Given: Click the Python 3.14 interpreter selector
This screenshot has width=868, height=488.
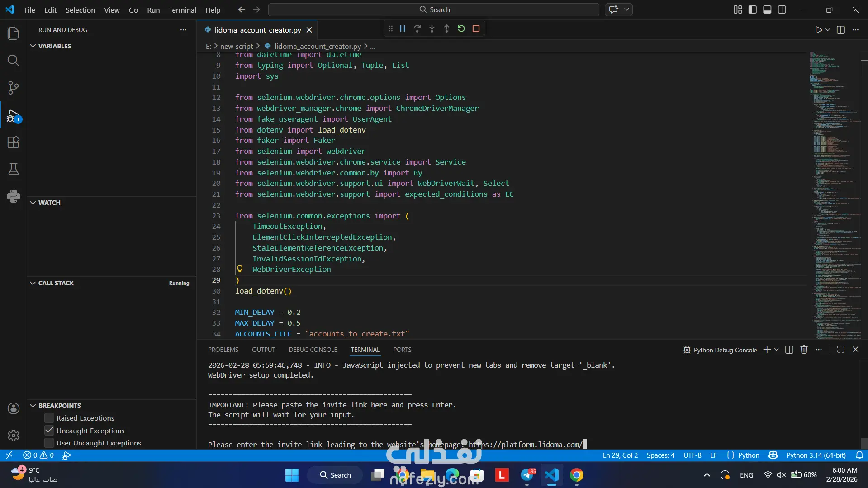Looking at the screenshot, I should pos(816,455).
